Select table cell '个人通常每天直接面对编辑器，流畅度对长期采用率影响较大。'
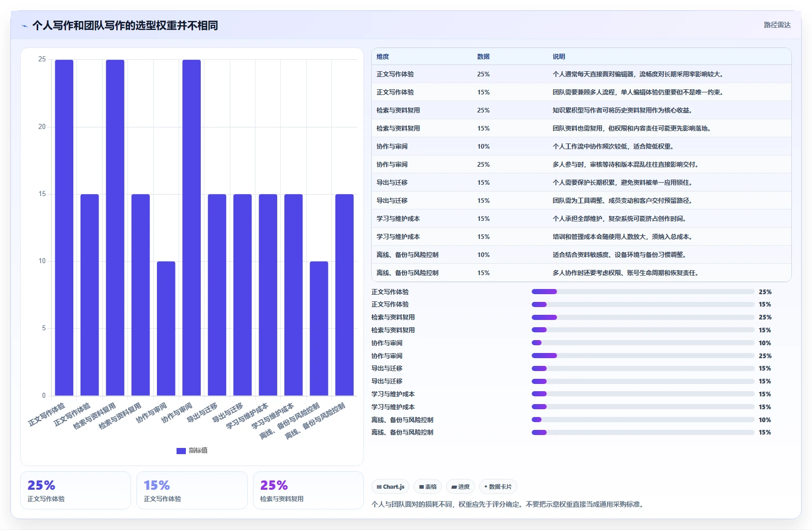This screenshot has width=812, height=530. 639,74
